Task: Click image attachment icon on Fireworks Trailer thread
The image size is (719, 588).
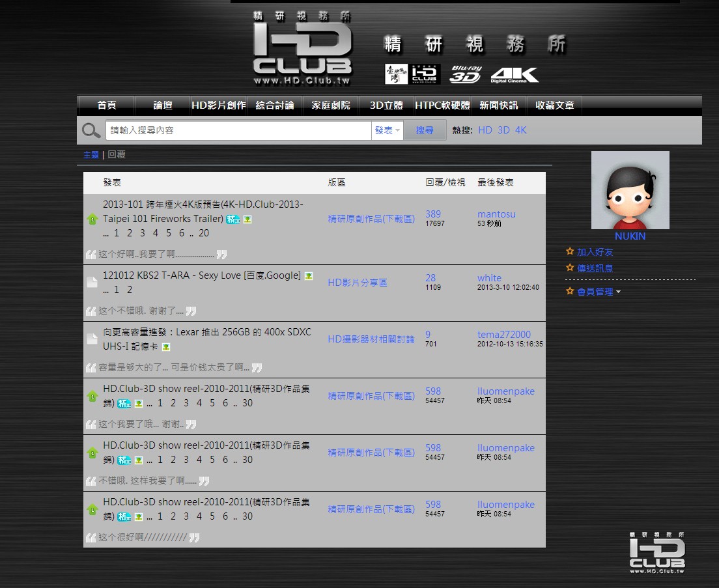Action: [247, 219]
